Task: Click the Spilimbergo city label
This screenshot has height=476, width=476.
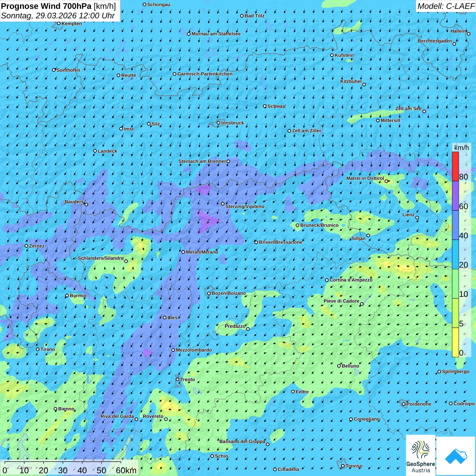Action: [x=456, y=371]
